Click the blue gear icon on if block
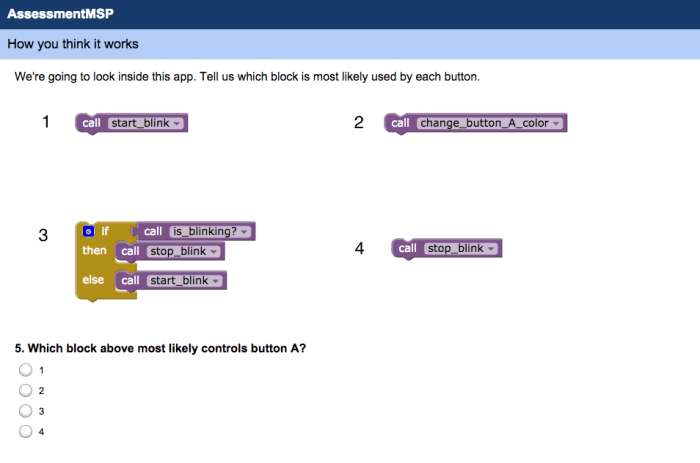Viewport: 700px width, 463px height. pyautogui.click(x=88, y=232)
